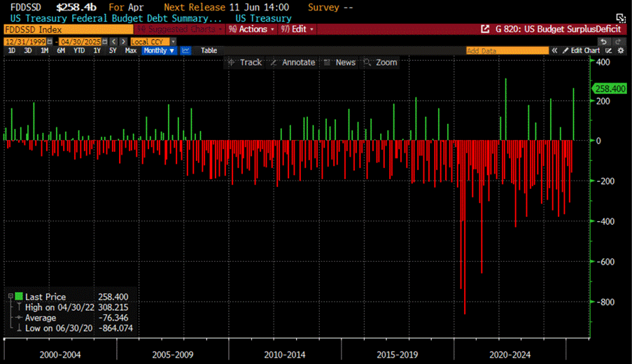The width and height of the screenshot is (632, 364).
Task: Select the 5Y range
Action: [x=113, y=50]
